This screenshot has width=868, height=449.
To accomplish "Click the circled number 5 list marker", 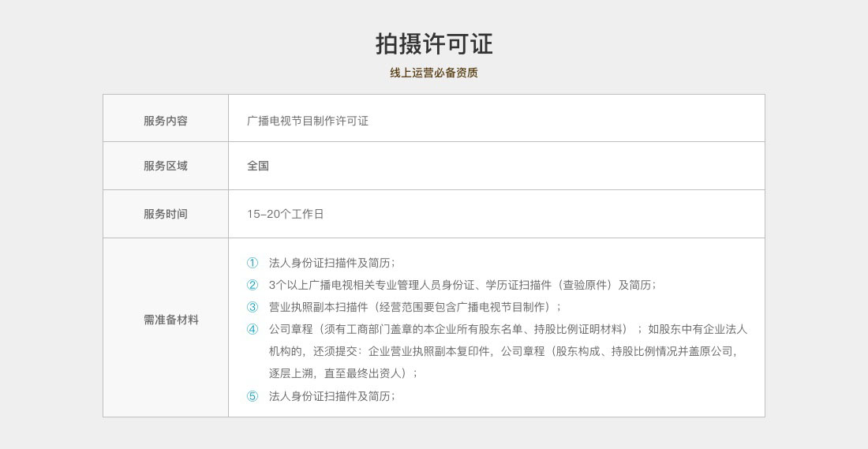I will click(253, 396).
